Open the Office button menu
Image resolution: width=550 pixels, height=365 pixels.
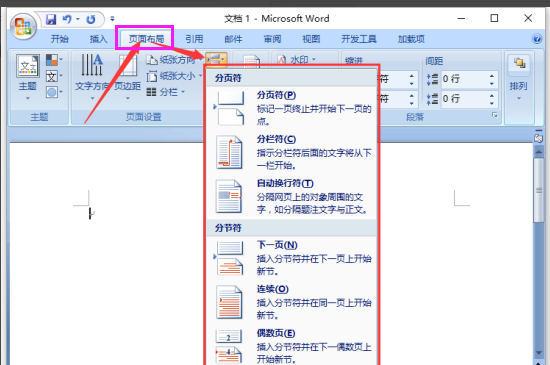click(x=24, y=26)
